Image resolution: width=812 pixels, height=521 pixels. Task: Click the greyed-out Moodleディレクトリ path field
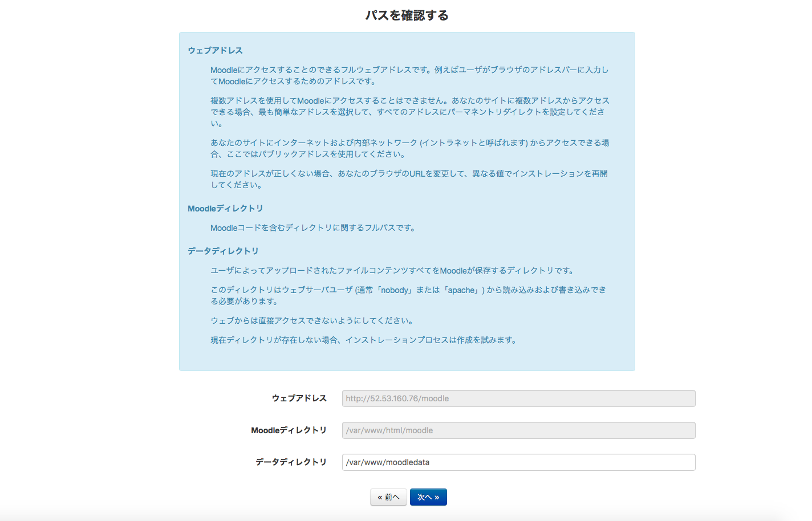coord(518,430)
